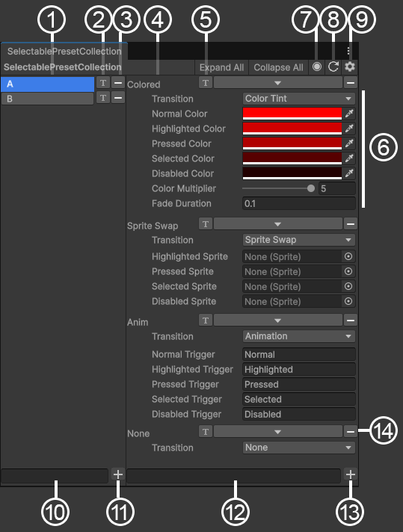
Task: Click the Disabled Trigger text field
Action: click(x=299, y=414)
